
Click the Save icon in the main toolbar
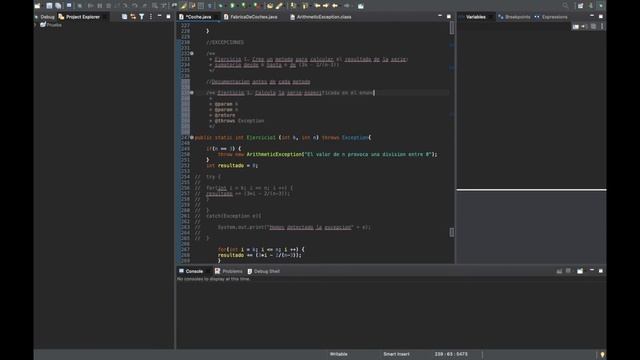tap(49, 6)
